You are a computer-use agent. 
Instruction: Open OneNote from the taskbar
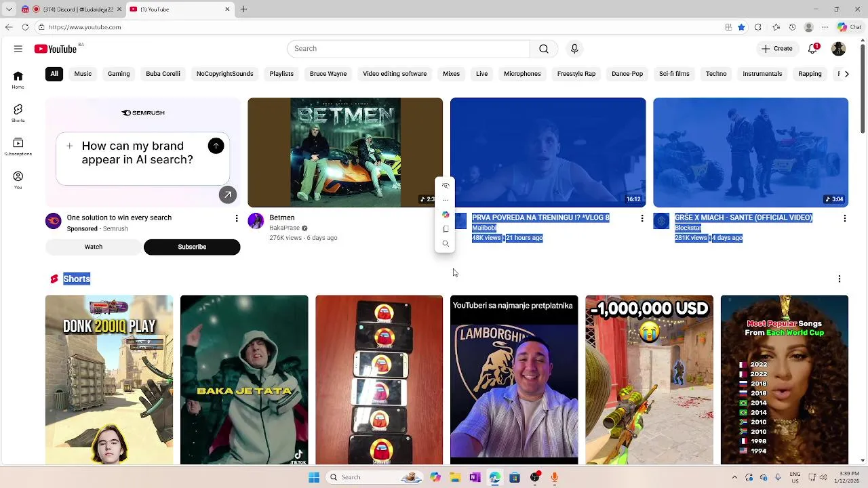coord(475,477)
